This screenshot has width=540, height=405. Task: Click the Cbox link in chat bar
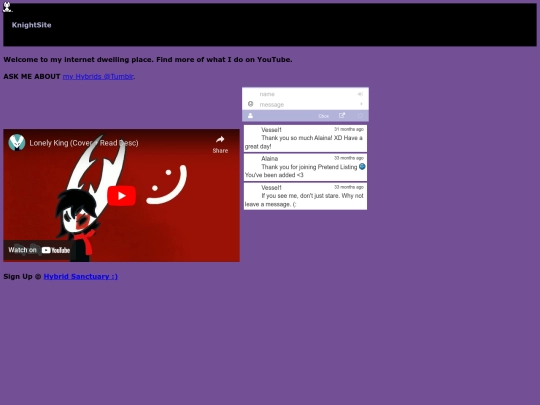[323, 116]
